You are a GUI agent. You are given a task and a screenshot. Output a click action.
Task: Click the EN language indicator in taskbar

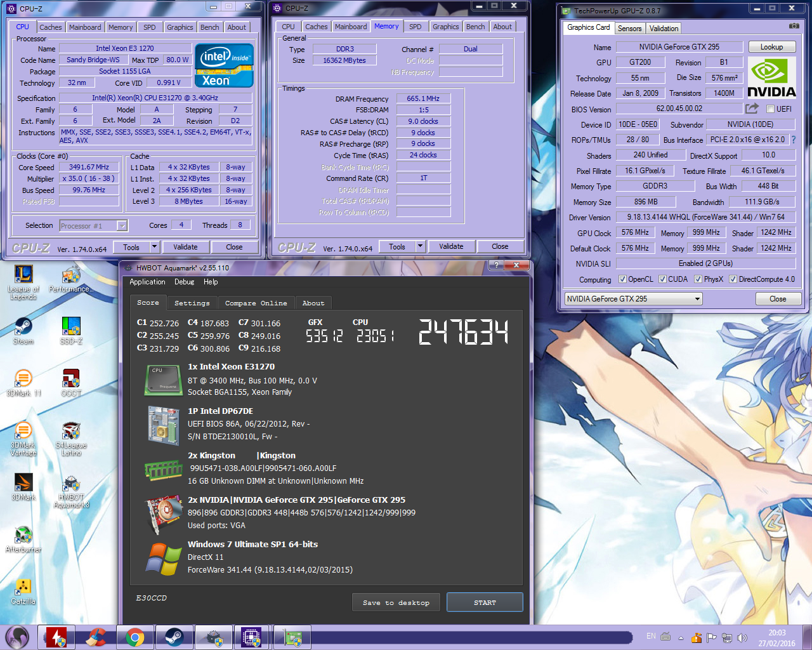pyautogui.click(x=651, y=636)
